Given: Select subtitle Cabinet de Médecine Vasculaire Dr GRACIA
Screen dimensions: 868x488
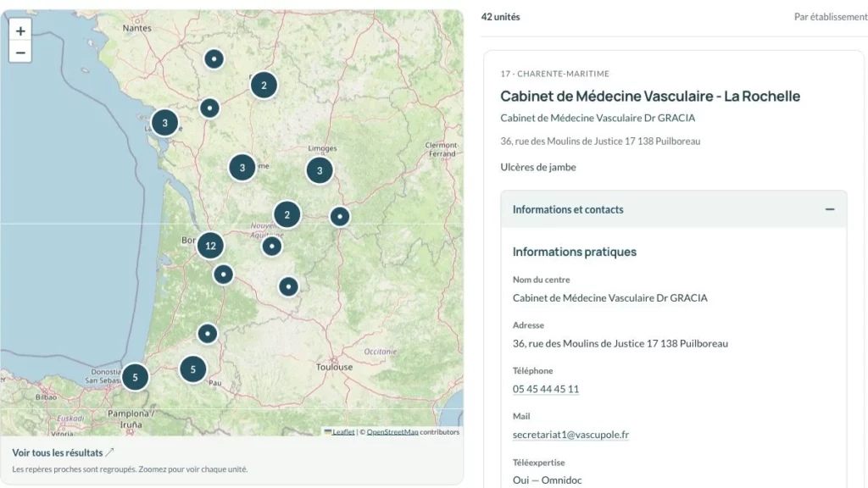Looking at the screenshot, I should 598,118.
